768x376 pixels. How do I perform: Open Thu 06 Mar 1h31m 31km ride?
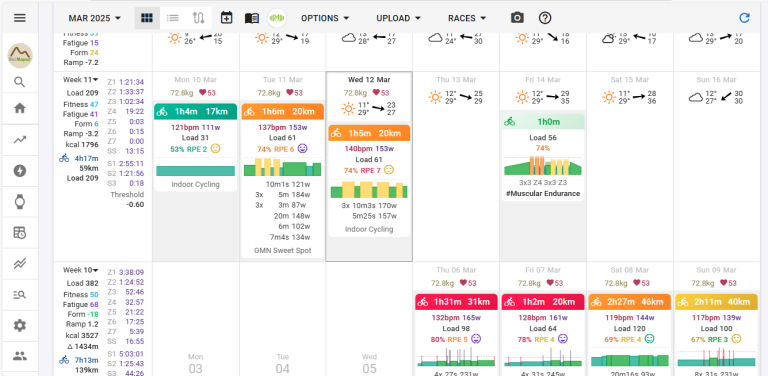click(x=456, y=302)
